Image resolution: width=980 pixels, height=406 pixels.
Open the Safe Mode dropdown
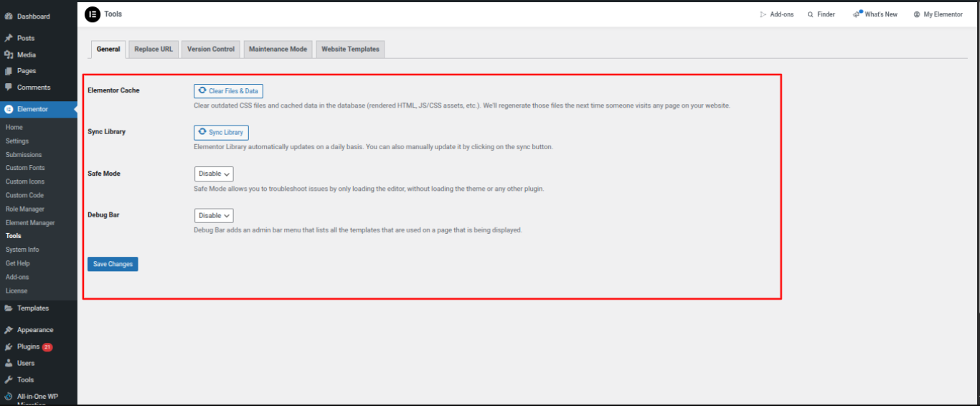[x=214, y=174]
